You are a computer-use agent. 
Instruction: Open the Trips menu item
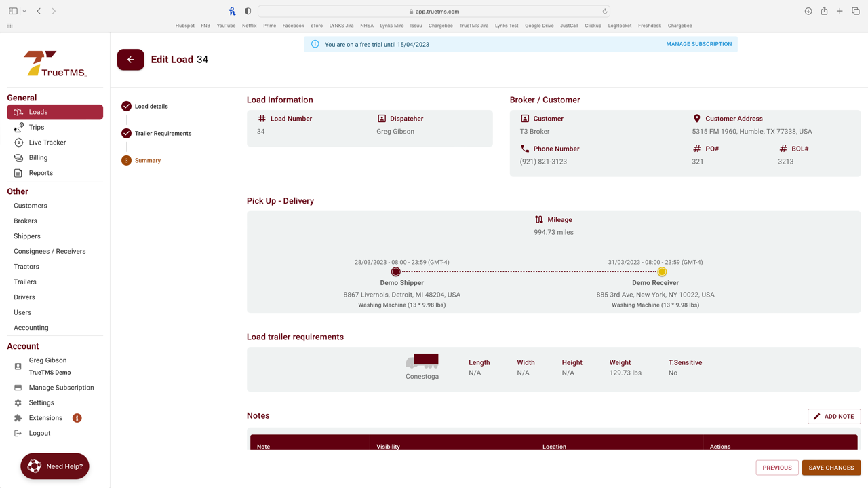click(37, 127)
